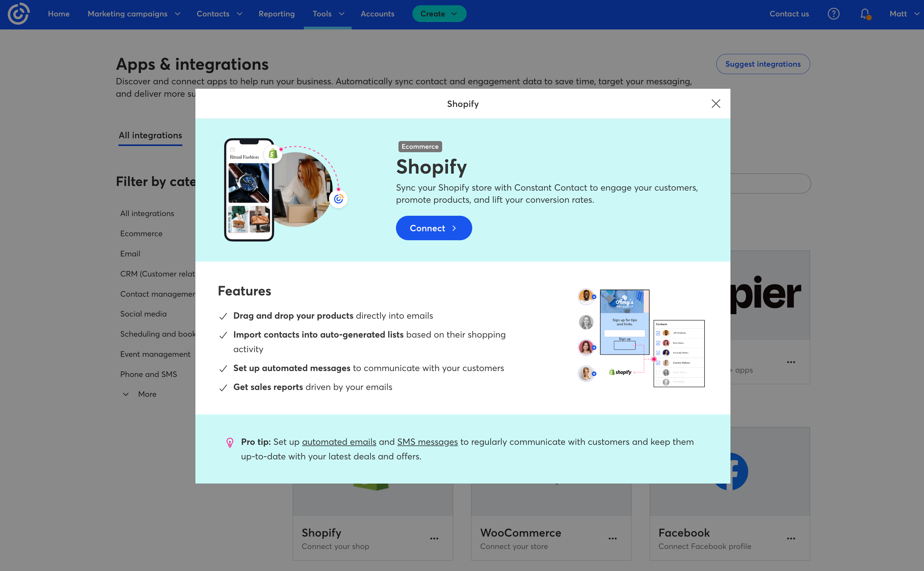Click the Shopify phone illustration

click(x=286, y=190)
